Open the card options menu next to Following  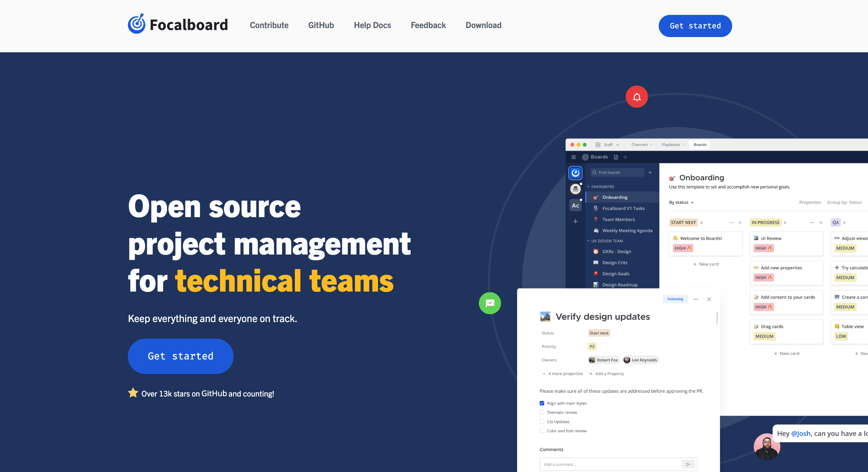coord(695,299)
